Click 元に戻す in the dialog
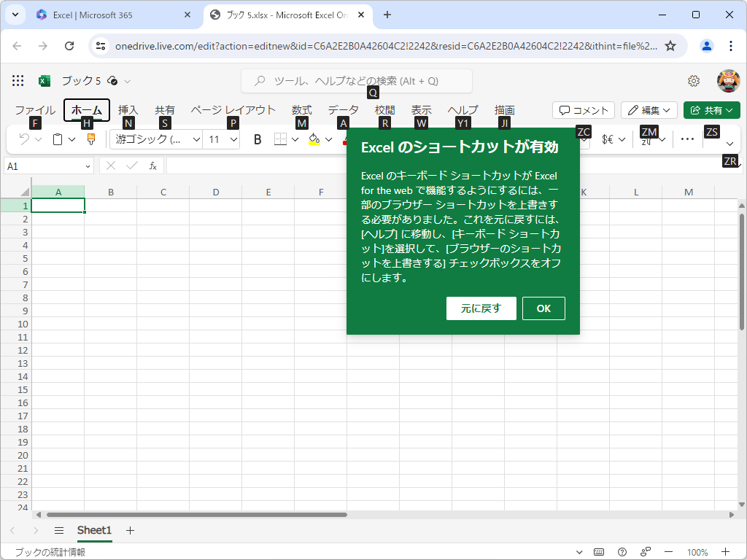The width and height of the screenshot is (747, 560). 481,308
